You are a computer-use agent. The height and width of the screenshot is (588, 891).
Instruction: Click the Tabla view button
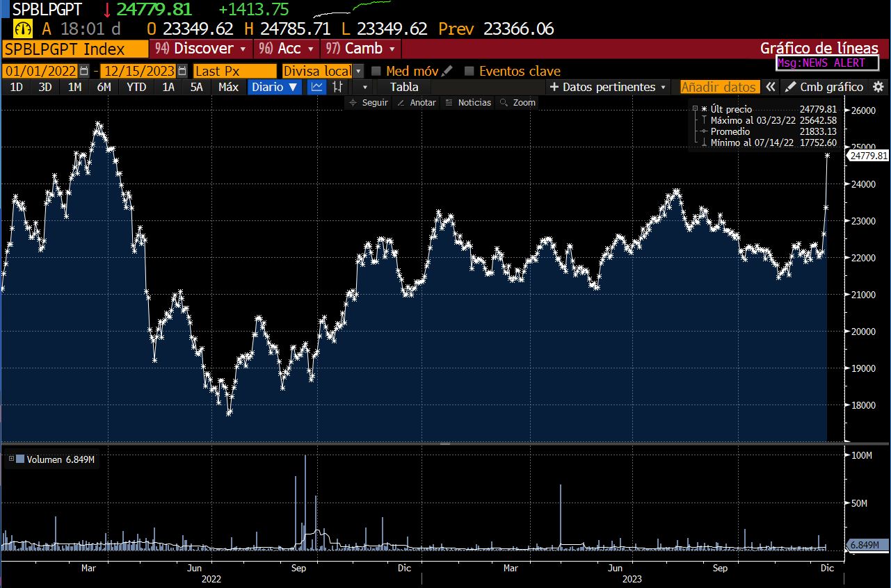[x=404, y=87]
